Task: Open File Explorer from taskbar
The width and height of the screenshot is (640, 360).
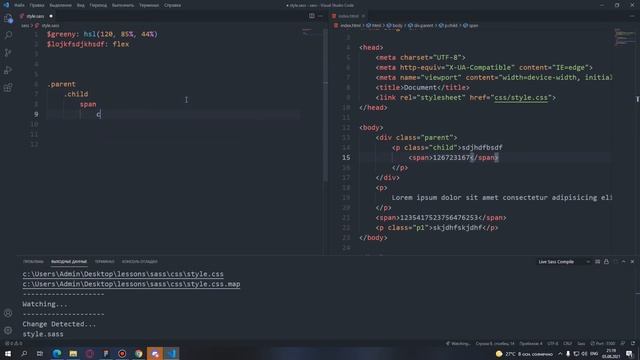Action: pos(73,353)
